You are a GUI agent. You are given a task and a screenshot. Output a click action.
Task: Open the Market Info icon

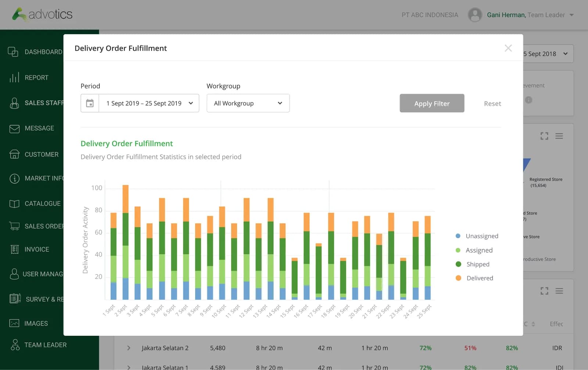(14, 178)
